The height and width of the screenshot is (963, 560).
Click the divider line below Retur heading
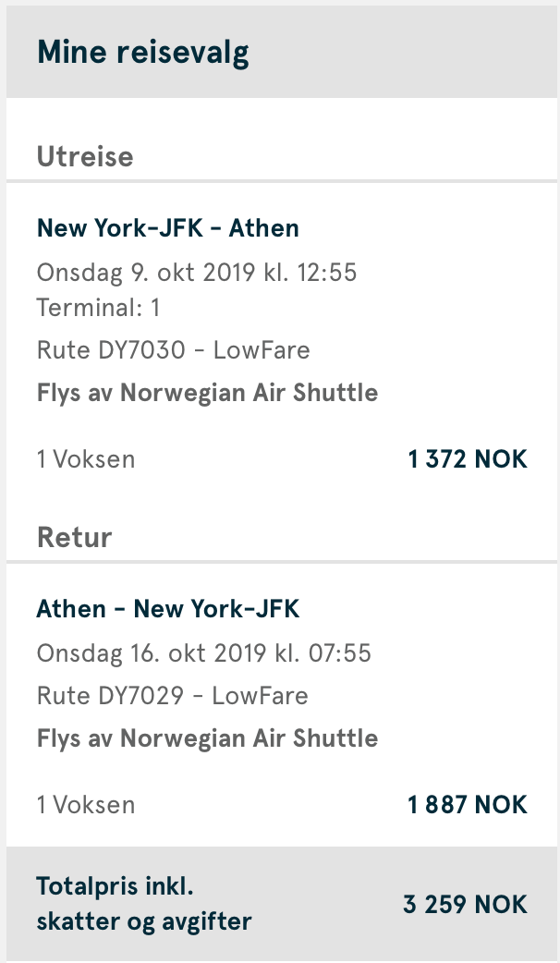click(280, 562)
